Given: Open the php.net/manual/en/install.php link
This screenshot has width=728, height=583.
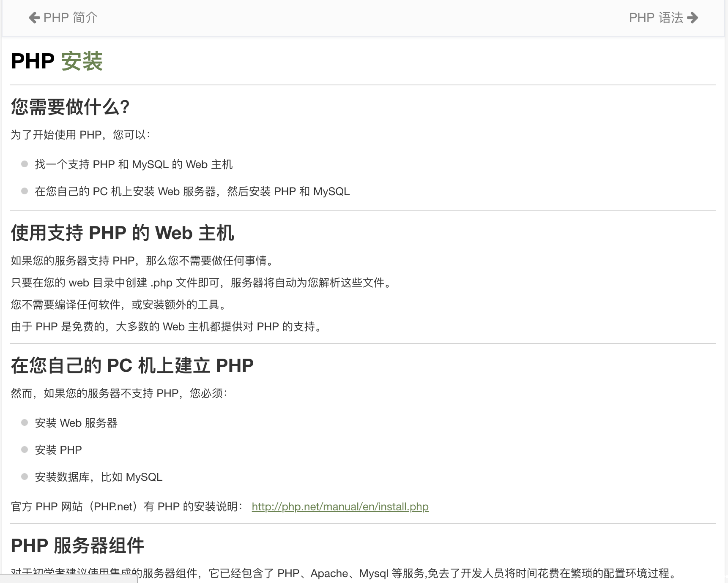Looking at the screenshot, I should click(x=340, y=507).
